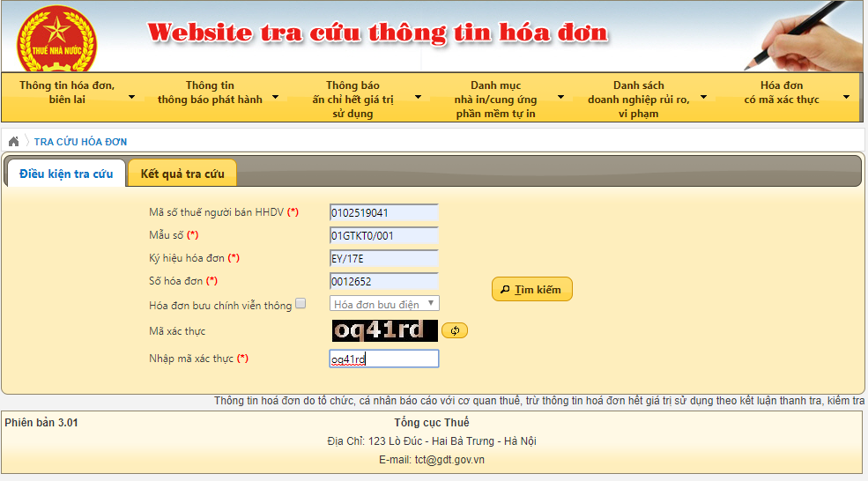
Task: Click the TRA CỨU HÓA ĐƠN breadcrumb link
Action: pos(80,142)
